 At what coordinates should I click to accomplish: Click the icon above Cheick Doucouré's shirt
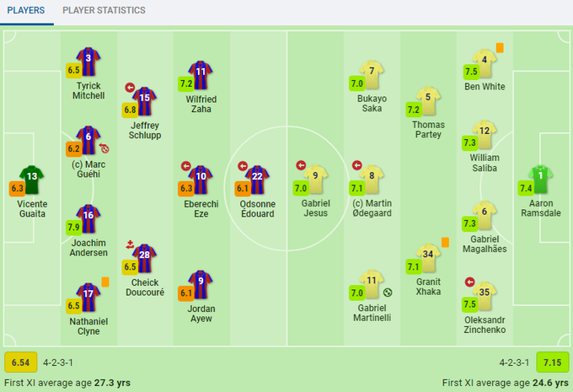click(130, 244)
